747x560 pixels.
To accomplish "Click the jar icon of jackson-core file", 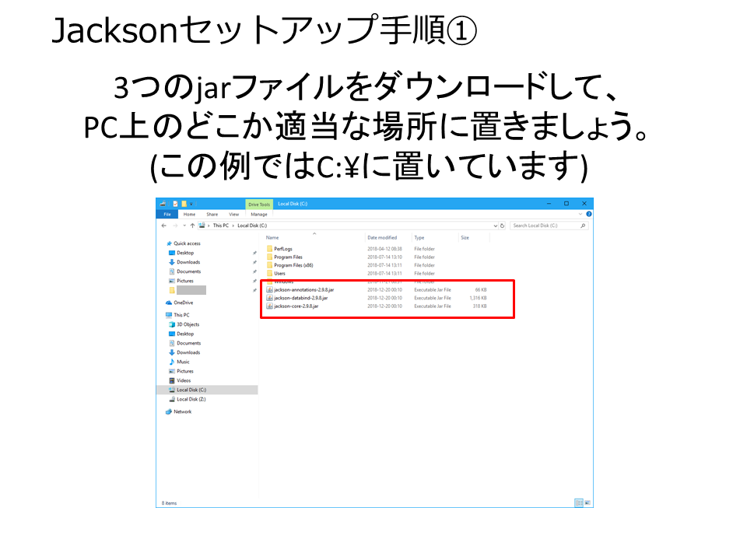I will 270,306.
